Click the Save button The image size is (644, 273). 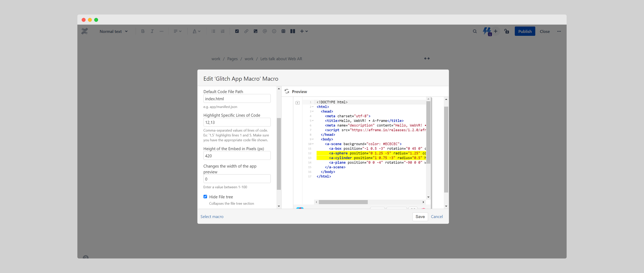(420, 217)
